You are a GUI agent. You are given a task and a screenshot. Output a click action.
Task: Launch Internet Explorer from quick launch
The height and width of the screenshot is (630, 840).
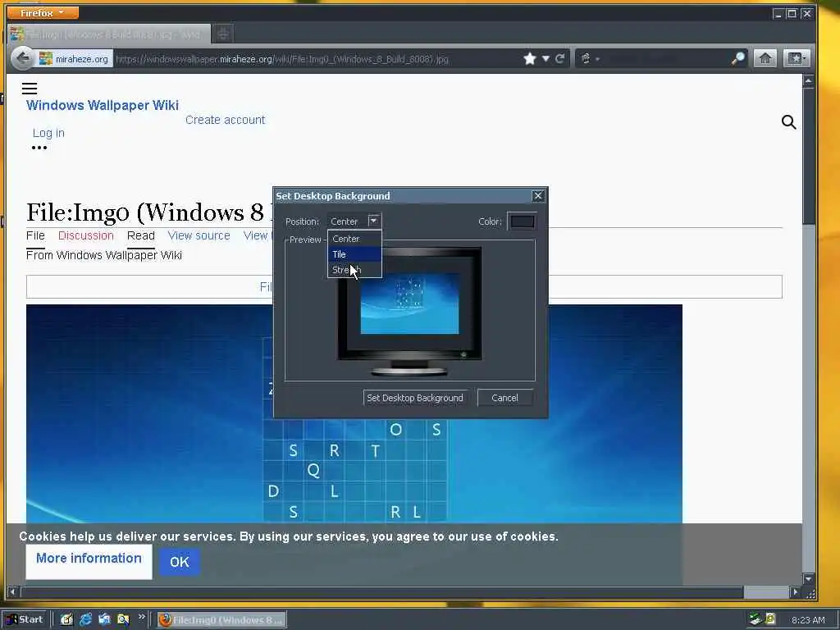(85, 619)
